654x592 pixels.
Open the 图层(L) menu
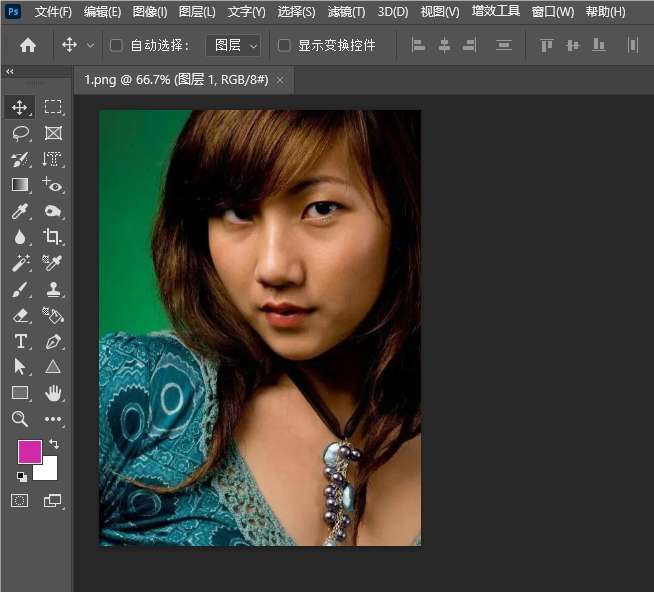pyautogui.click(x=197, y=12)
